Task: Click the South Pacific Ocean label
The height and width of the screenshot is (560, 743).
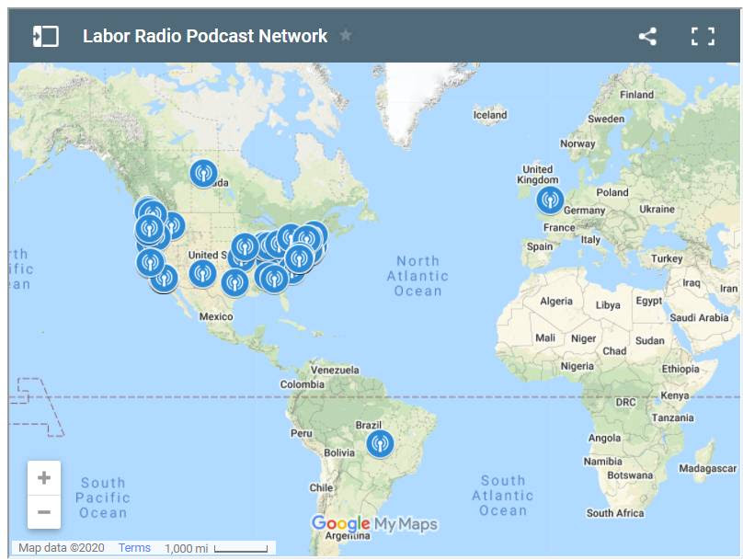Action: (x=103, y=498)
